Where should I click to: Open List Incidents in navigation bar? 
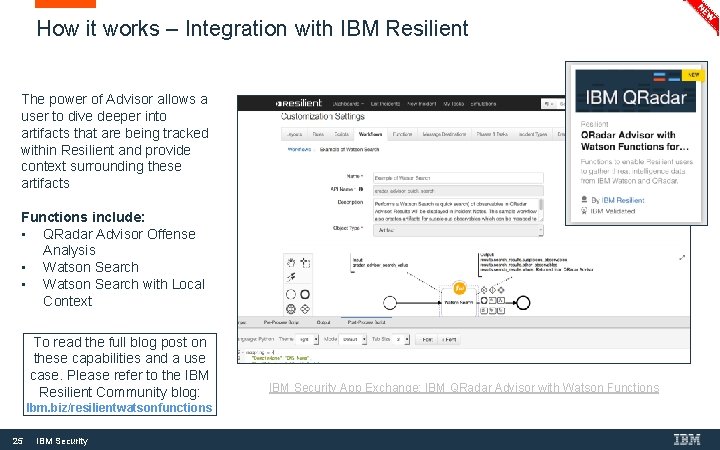pos(385,104)
